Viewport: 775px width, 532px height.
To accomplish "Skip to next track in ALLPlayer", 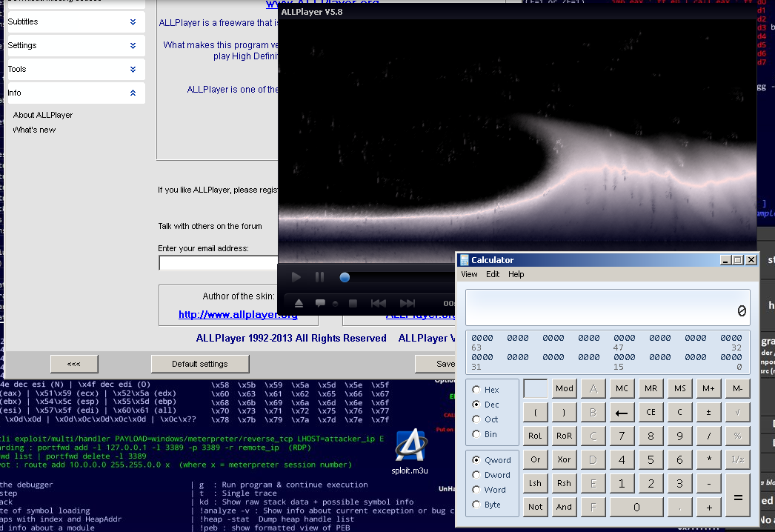I will pos(408,303).
